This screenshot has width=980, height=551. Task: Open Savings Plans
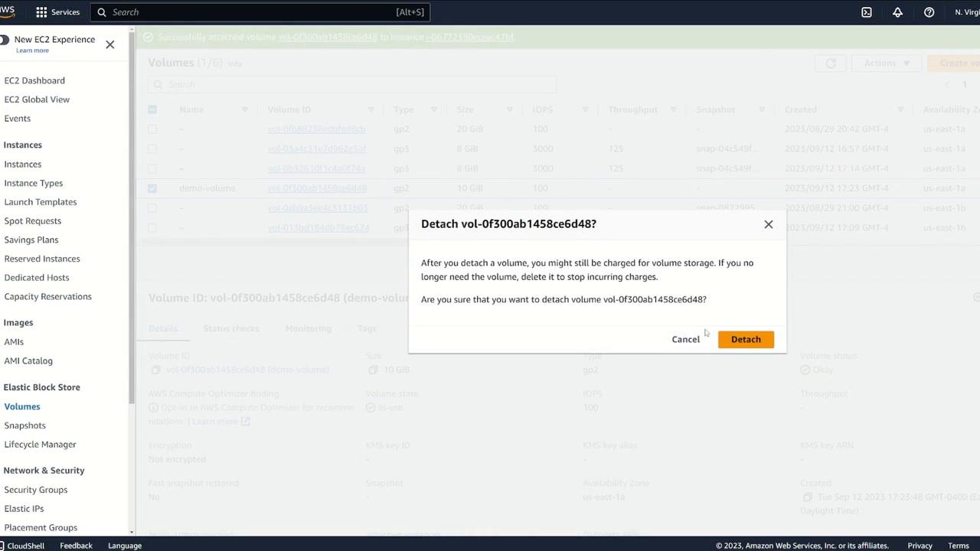pos(31,240)
